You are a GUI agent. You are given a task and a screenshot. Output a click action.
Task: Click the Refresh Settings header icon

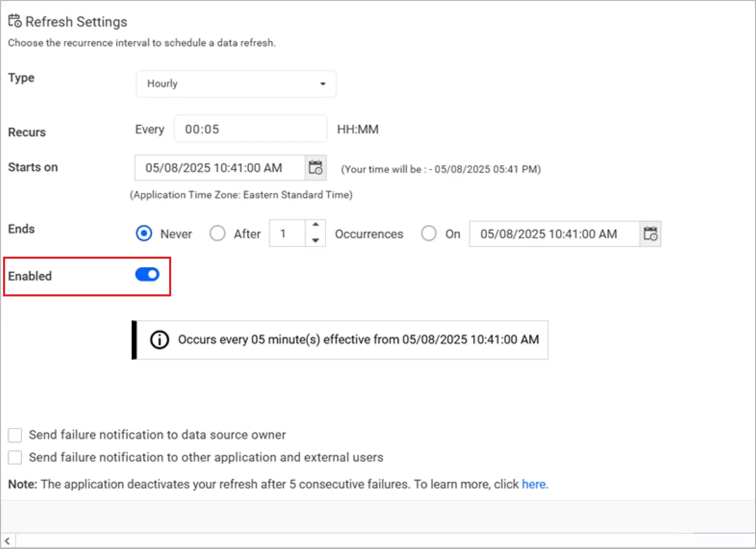click(x=14, y=20)
